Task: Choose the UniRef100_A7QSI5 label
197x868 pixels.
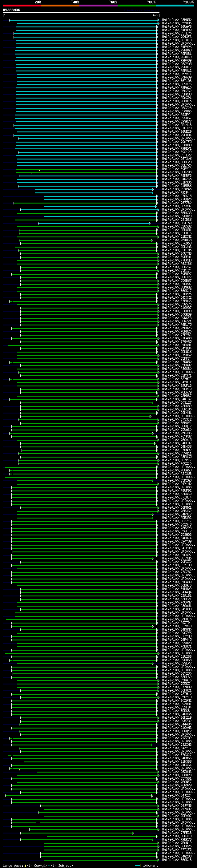Action: [x=176, y=196]
